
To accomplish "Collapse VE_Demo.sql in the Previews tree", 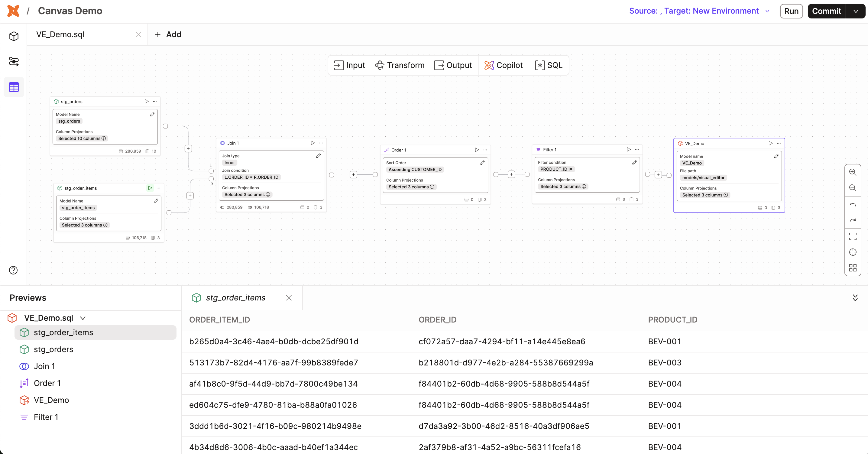I will [x=83, y=318].
